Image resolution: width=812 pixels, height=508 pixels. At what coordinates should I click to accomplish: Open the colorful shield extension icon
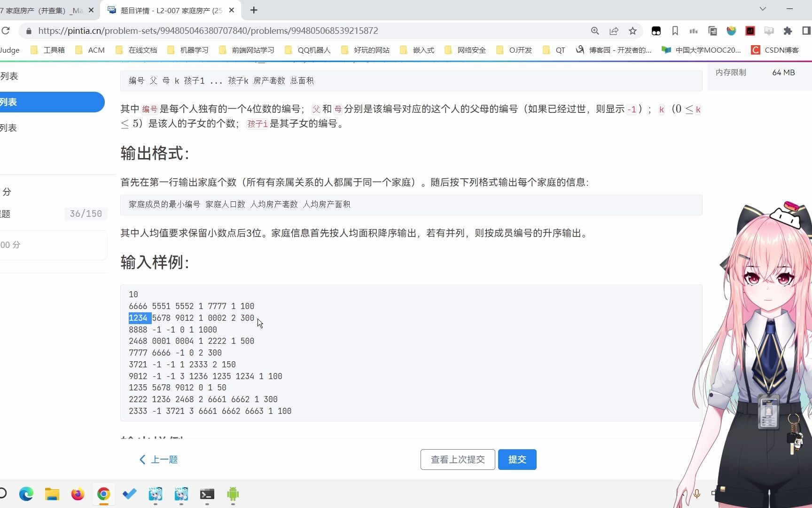coord(731,31)
